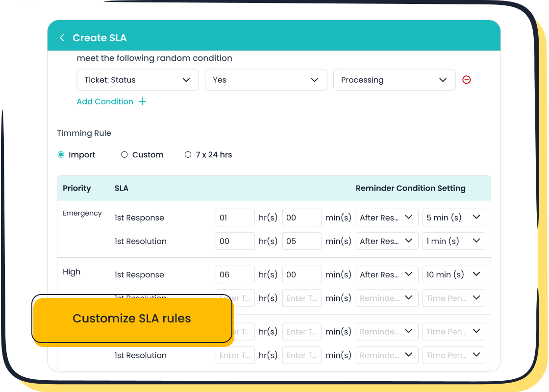This screenshot has height=392, width=549.
Task: Open the Ticket: Status condition dropdown
Action: pyautogui.click(x=137, y=79)
